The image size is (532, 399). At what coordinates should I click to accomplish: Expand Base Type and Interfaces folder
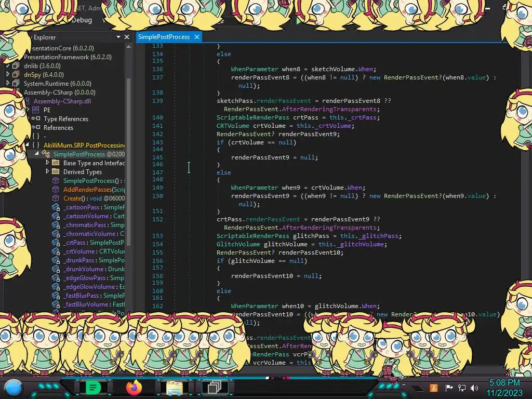pos(47,163)
